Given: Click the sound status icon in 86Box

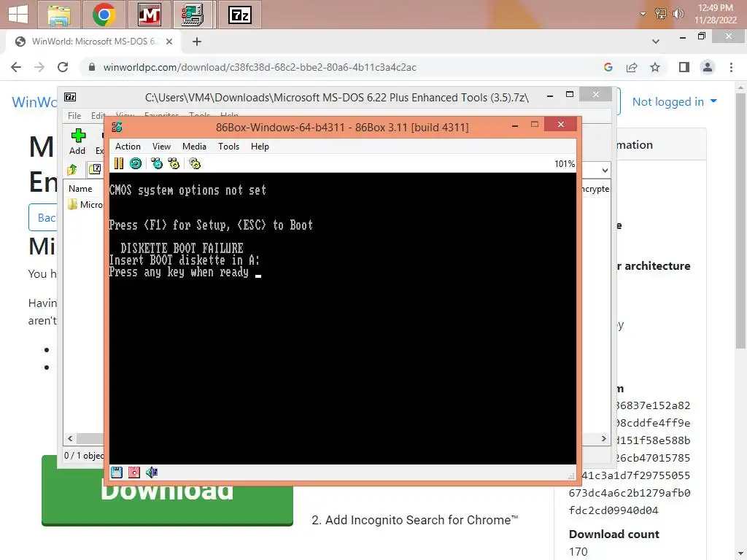Looking at the screenshot, I should pyautogui.click(x=152, y=472).
